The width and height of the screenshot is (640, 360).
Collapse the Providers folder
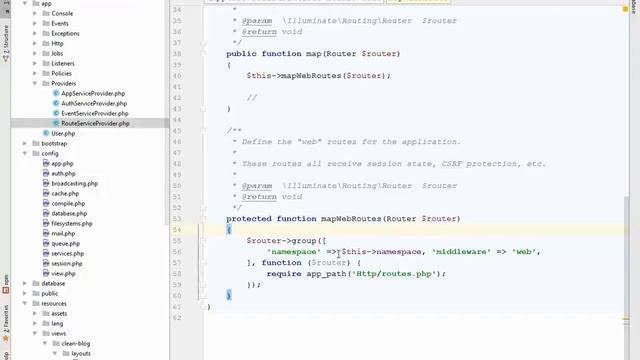tap(35, 83)
